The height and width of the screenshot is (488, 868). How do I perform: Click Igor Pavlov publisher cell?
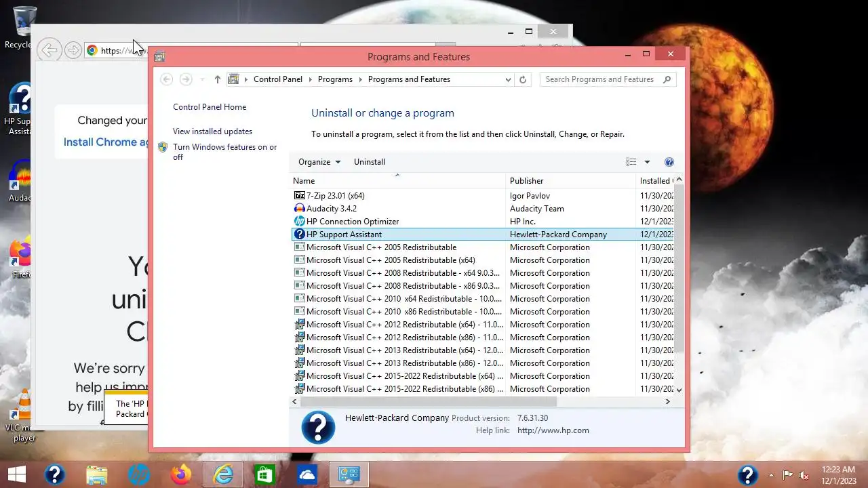(x=530, y=196)
